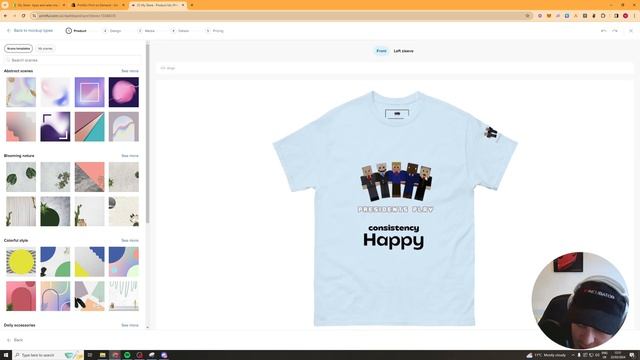The height and width of the screenshot is (360, 640).
Task: Choose the green sprigs on gray scene
Action: pos(55,177)
